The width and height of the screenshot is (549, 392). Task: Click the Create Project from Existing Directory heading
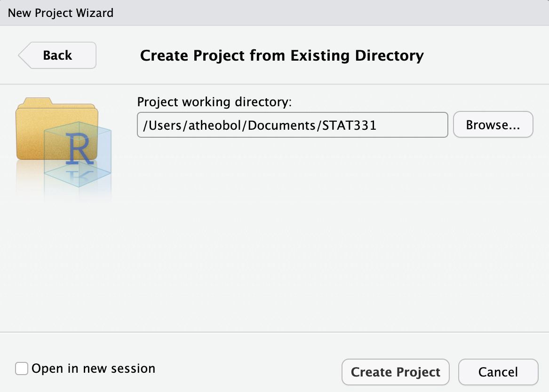[x=281, y=55]
